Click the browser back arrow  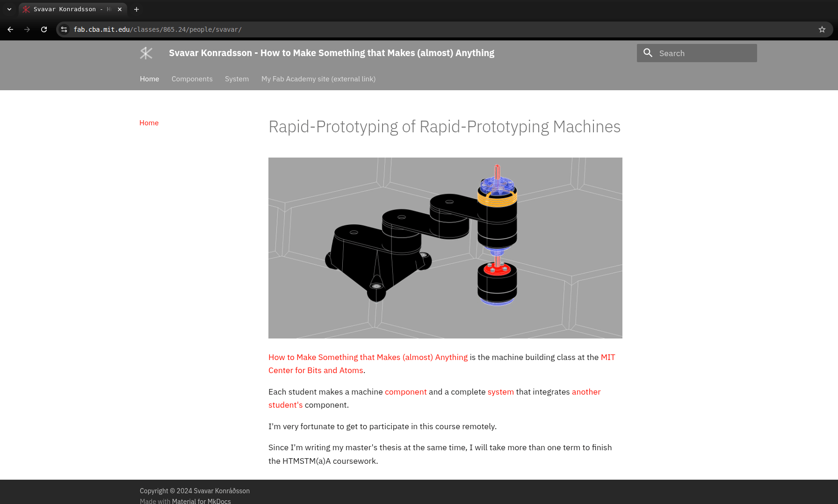point(10,29)
